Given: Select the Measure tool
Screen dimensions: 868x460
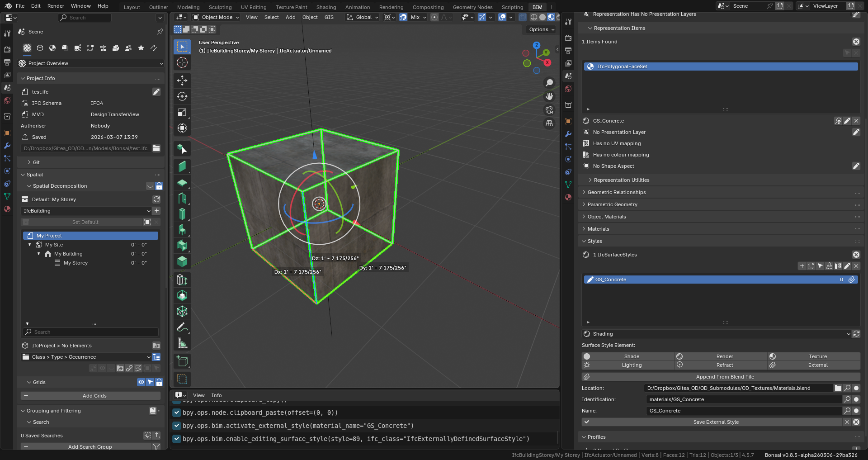Looking at the screenshot, I should tap(182, 343).
